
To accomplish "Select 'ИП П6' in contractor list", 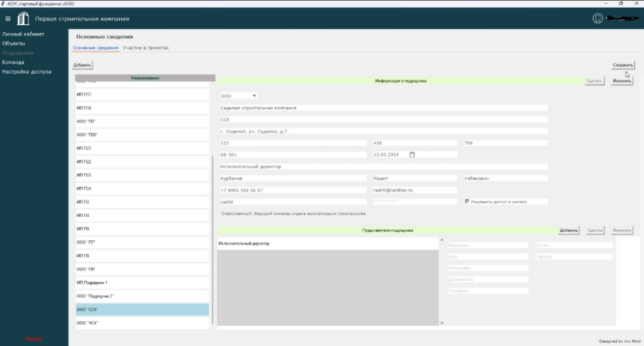I will [142, 229].
